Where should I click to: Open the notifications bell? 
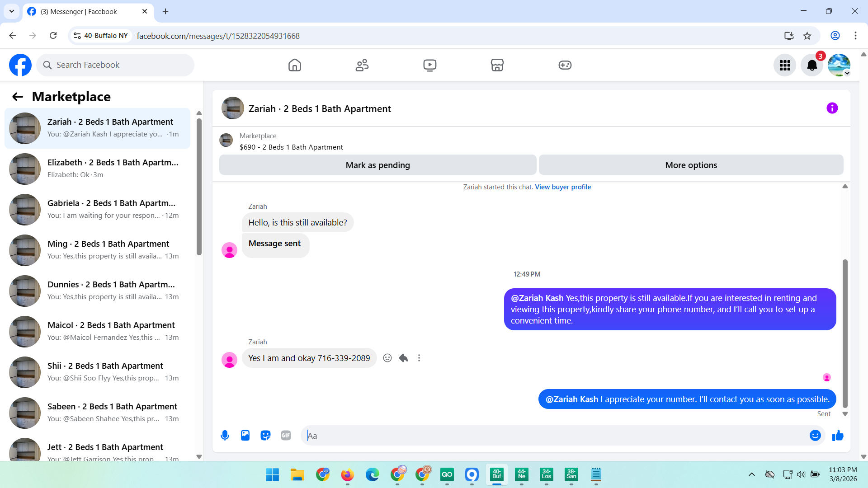[812, 65]
